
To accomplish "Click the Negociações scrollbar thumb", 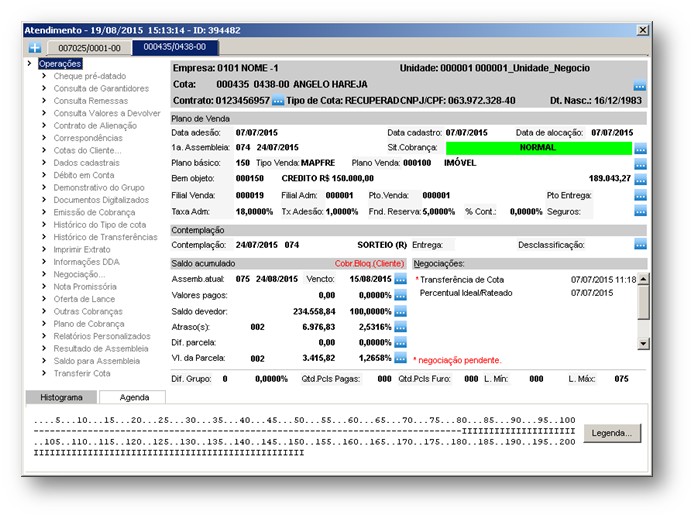I will (x=643, y=302).
